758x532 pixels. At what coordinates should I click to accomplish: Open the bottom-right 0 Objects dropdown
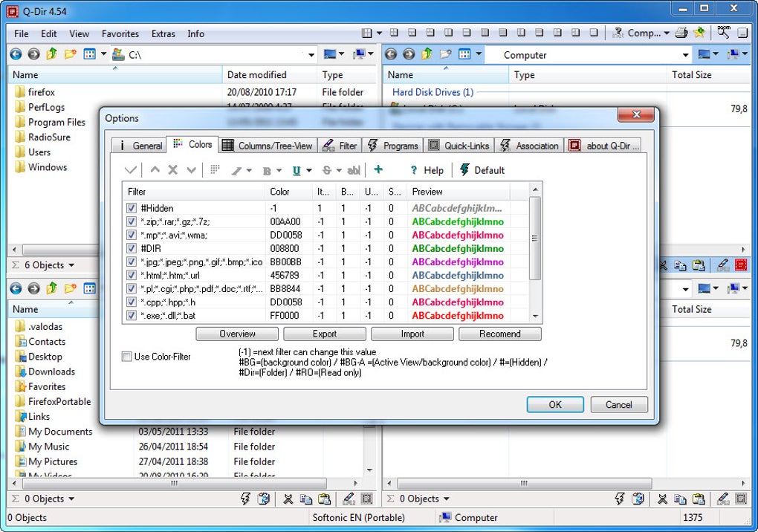pyautogui.click(x=446, y=499)
